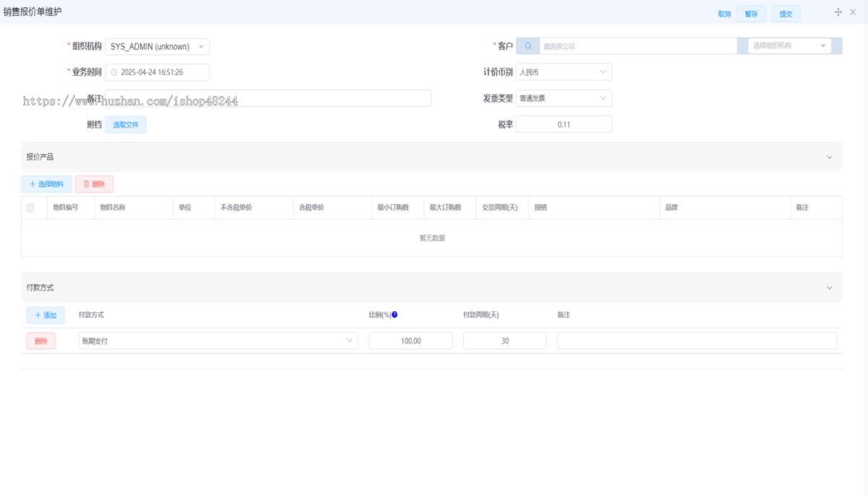Click the help icon next to 比例(%)
868x496 pixels.
tap(395, 315)
